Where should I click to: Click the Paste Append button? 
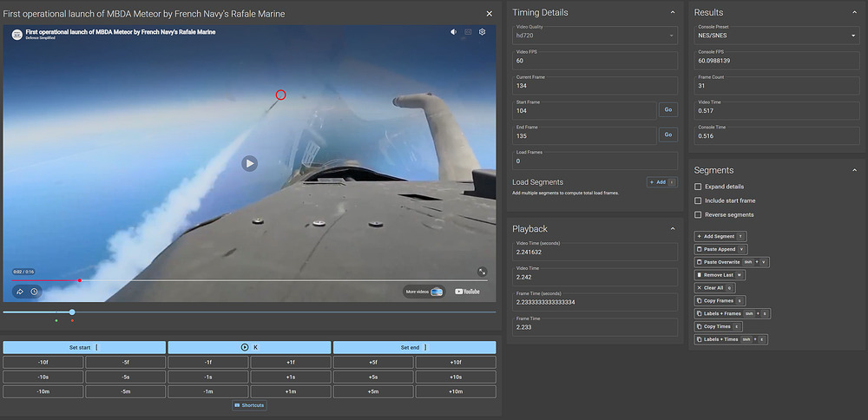(720, 249)
